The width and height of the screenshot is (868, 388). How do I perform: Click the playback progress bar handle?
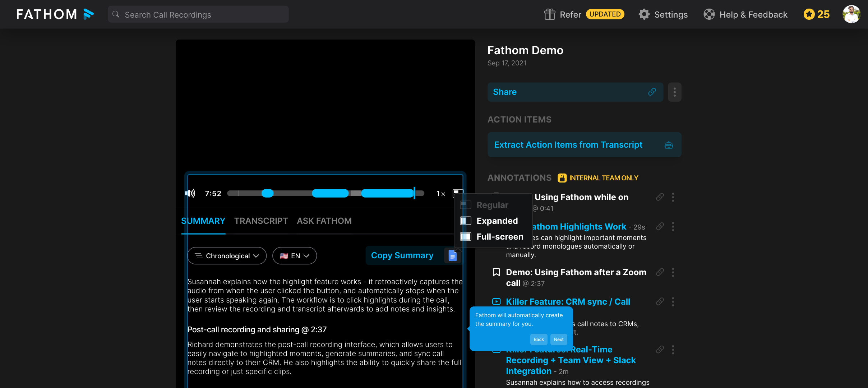tap(414, 193)
